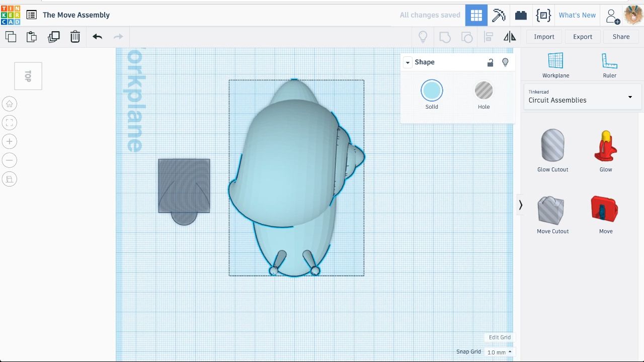Collapse the Shape inspector panel
The width and height of the screenshot is (644, 362).
(408, 62)
